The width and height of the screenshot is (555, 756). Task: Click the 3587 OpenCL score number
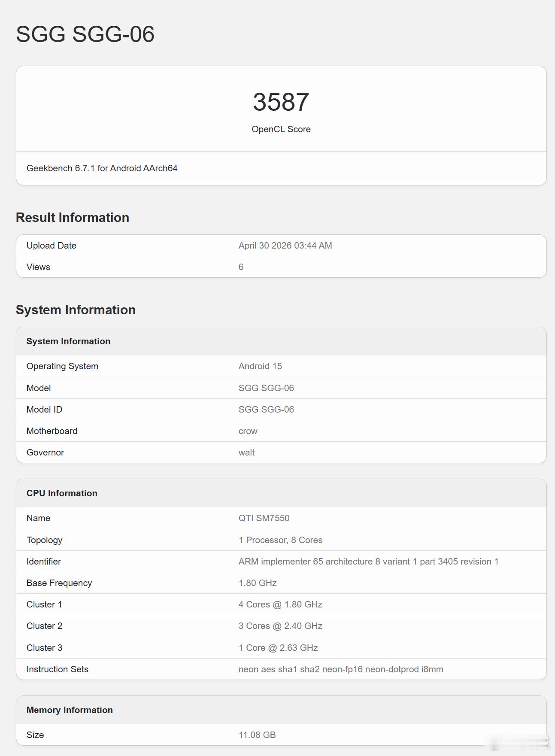coord(281,102)
